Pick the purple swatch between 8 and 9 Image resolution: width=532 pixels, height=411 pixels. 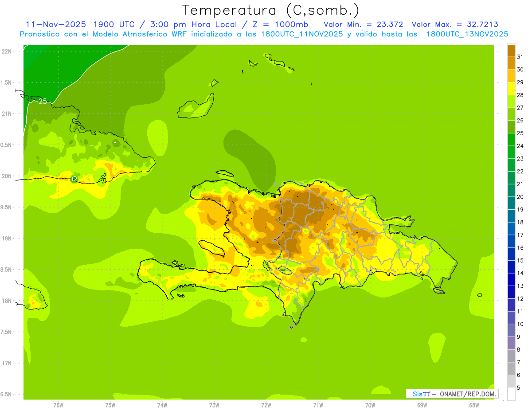tap(511, 343)
